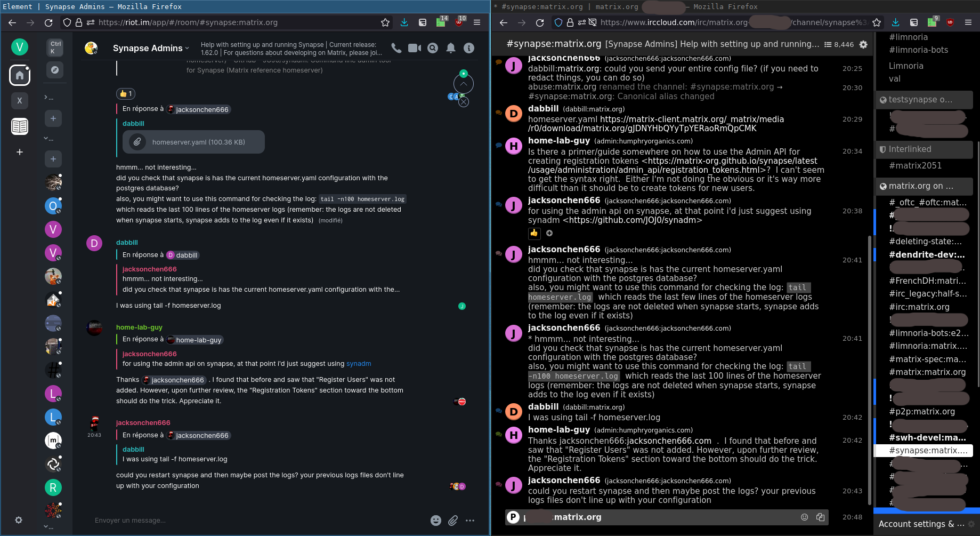Attach a file in Element composer
Screen dimensions: 980x536
(x=453, y=521)
